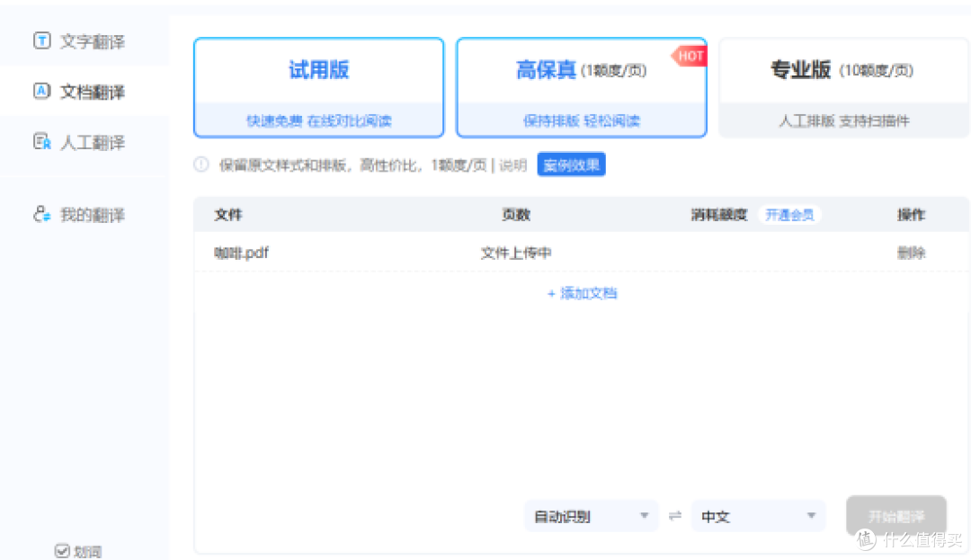The width and height of the screenshot is (971, 560).
Task: Click the 消耗额度 column header
Action: pos(719,215)
